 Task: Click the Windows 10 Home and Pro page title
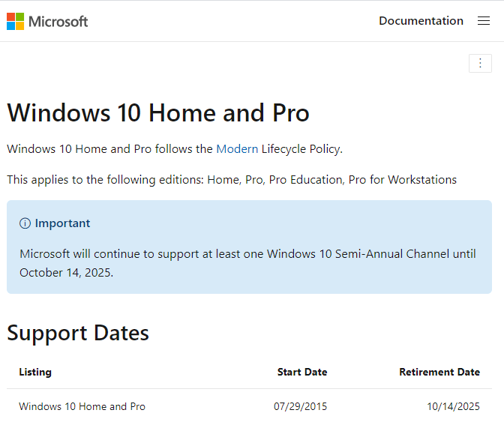(x=158, y=112)
